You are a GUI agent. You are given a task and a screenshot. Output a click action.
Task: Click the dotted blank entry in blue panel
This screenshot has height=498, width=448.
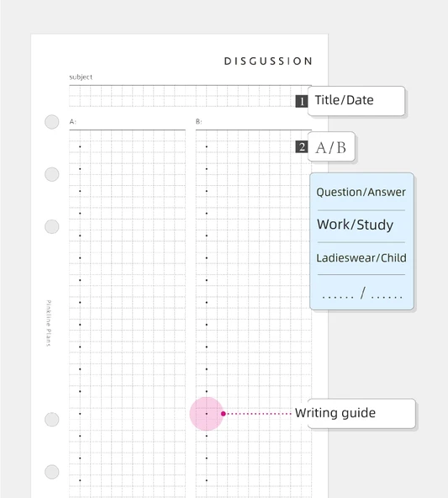[362, 293]
